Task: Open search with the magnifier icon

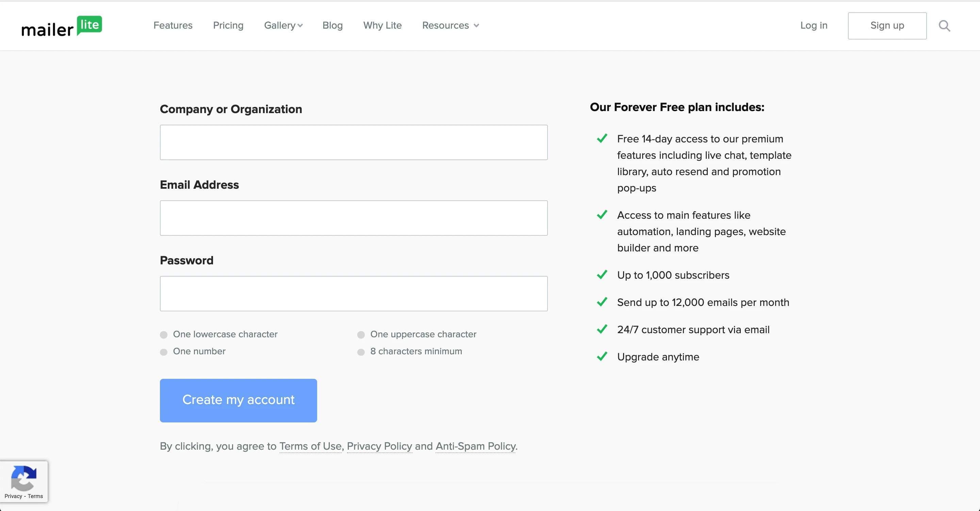Action: click(944, 26)
